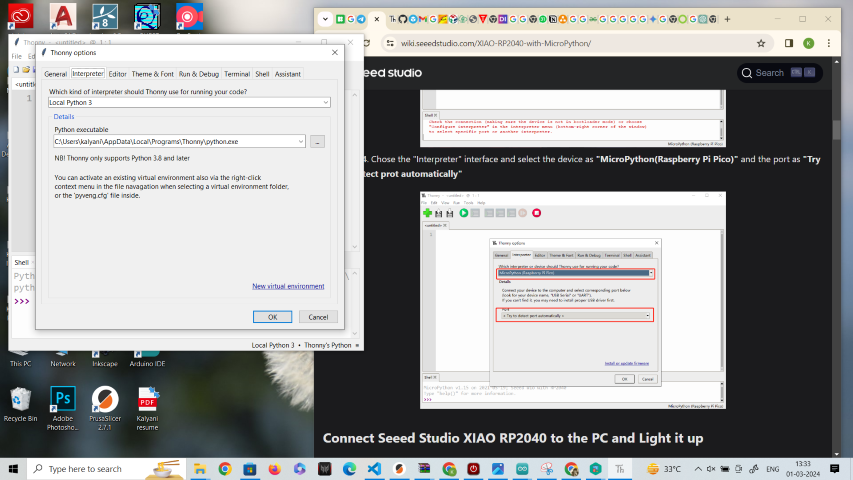The height and width of the screenshot is (480, 853).
Task: View site information icon in address bar
Action: click(x=390, y=44)
